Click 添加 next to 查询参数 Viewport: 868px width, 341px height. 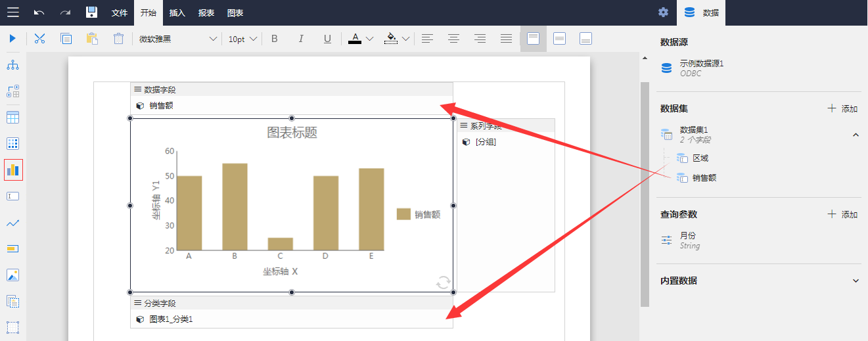[x=842, y=214]
